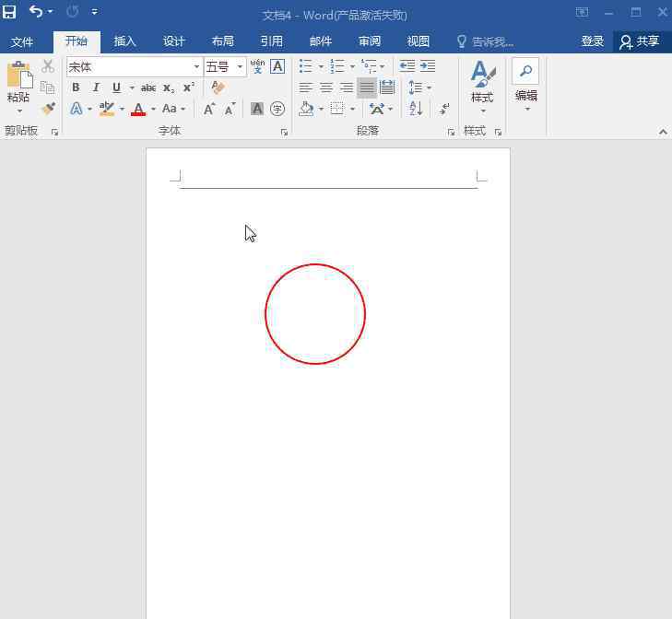Click the bullets list icon
The width and height of the screenshot is (672, 619).
pyautogui.click(x=305, y=66)
